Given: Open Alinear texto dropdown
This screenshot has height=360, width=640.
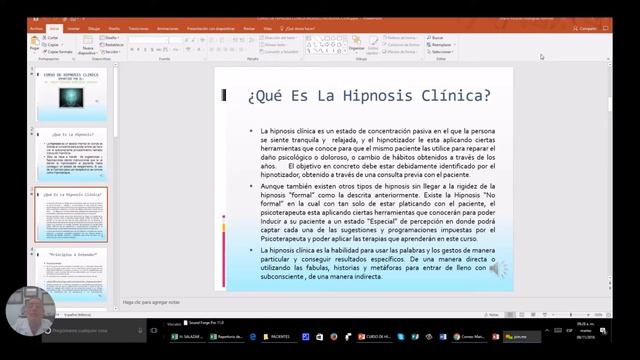Looking at the screenshot, I should 273,44.
